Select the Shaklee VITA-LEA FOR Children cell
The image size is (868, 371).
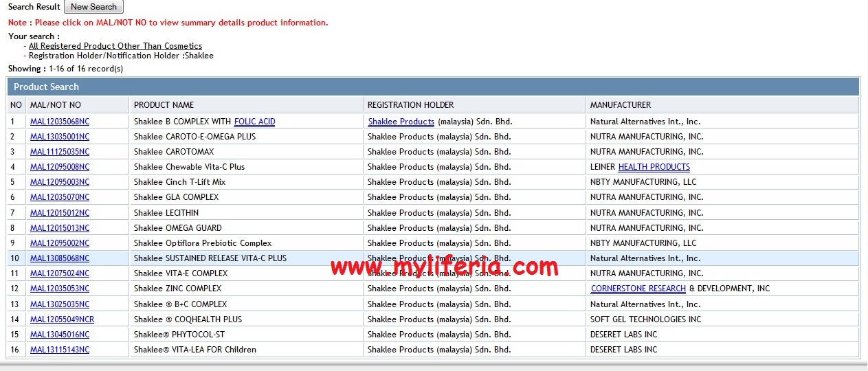coord(246,350)
